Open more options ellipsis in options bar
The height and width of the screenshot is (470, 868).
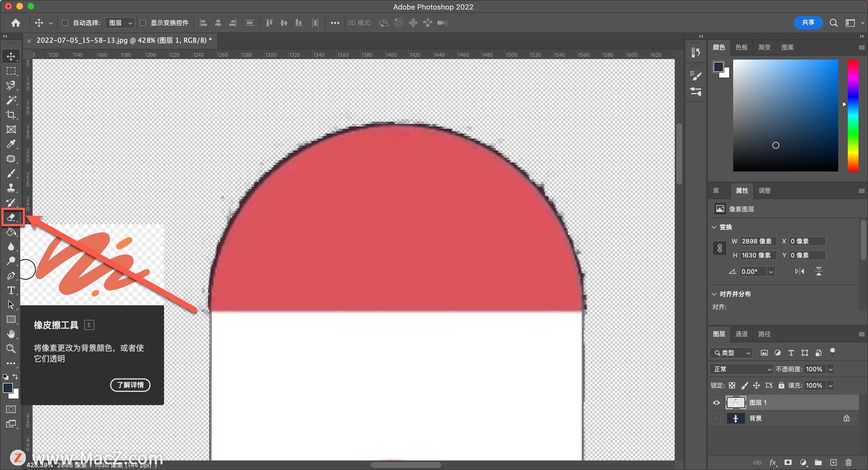tap(335, 23)
